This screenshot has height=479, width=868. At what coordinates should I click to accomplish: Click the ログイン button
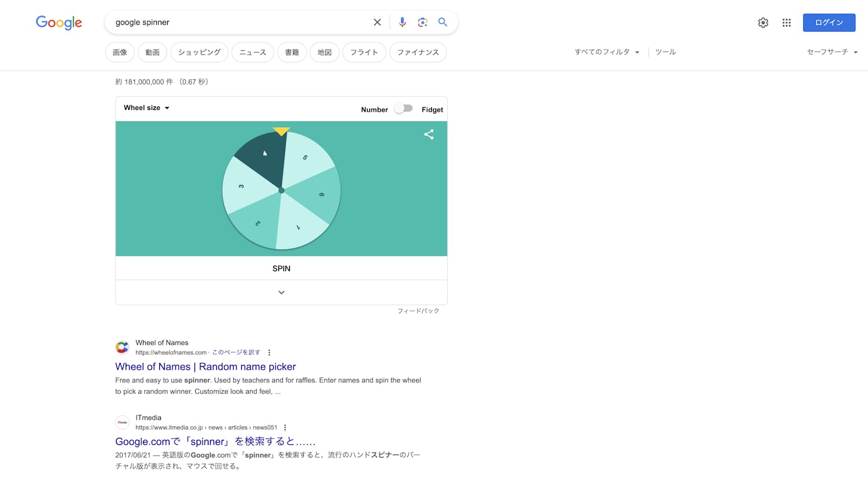pos(829,23)
